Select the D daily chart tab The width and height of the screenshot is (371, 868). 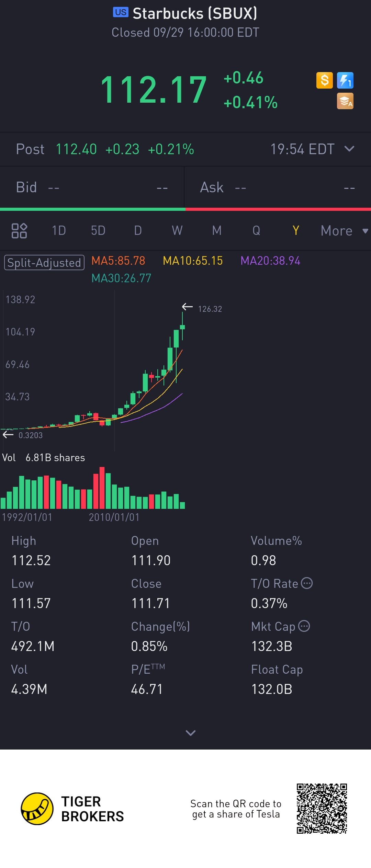pos(138,231)
